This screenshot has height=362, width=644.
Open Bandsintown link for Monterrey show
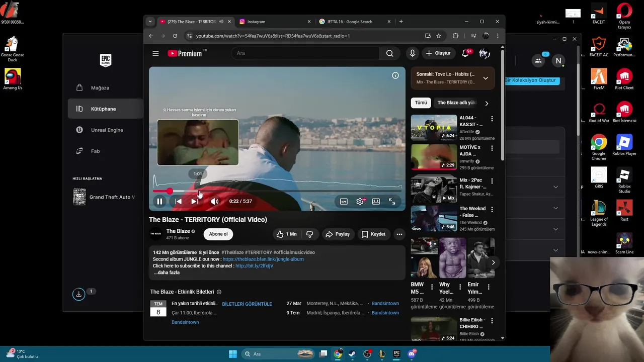coord(385,303)
